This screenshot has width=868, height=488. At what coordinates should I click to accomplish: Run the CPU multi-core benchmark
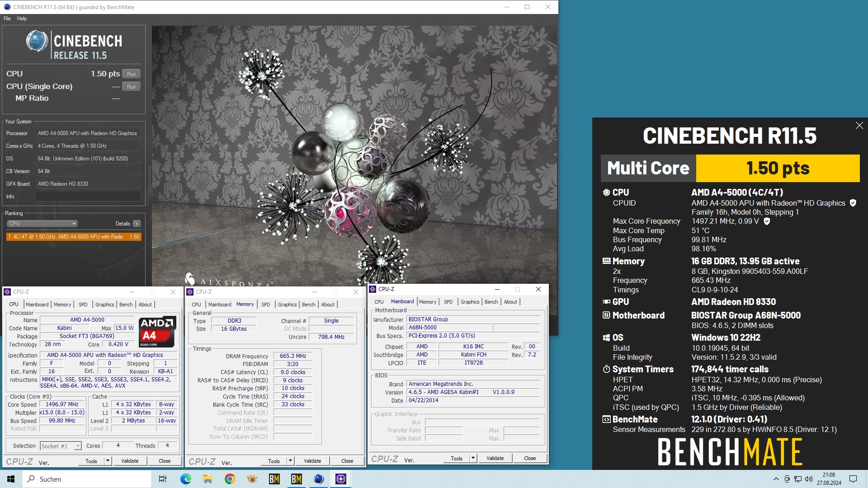point(131,74)
